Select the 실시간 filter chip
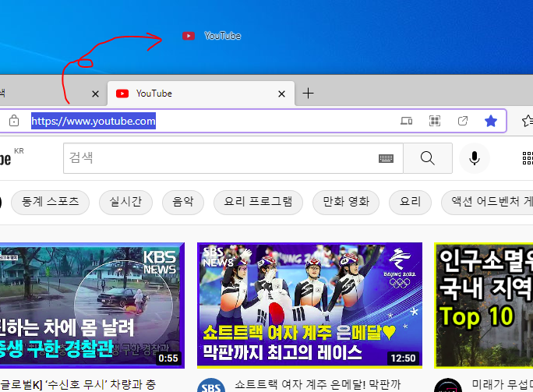533x392 pixels. click(125, 202)
